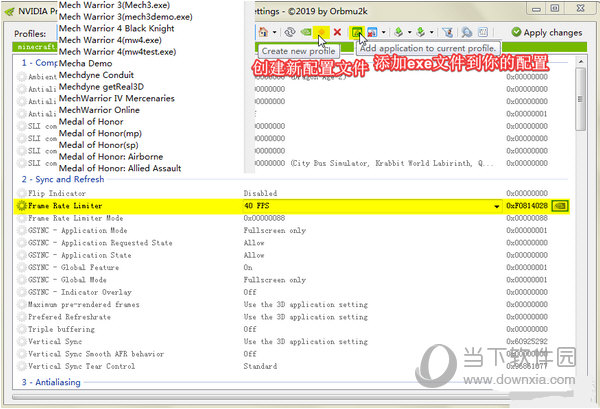600x409 pixels.
Task: Click NVIDIA reset icon on Frame Rate Limiter row
Action: pyautogui.click(x=560, y=206)
